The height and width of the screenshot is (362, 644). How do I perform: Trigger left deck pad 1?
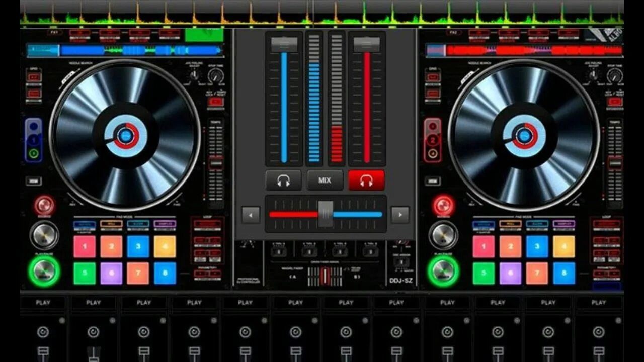pyautogui.click(x=85, y=247)
